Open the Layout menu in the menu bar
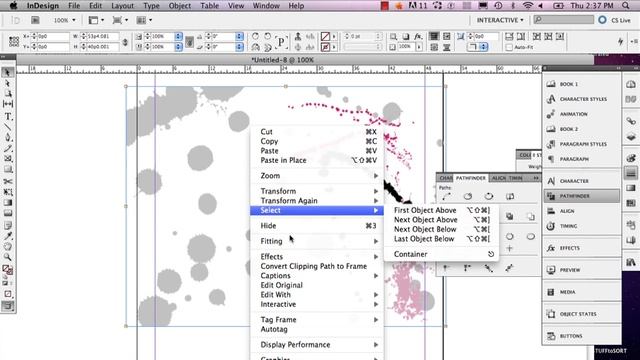 pos(122,6)
